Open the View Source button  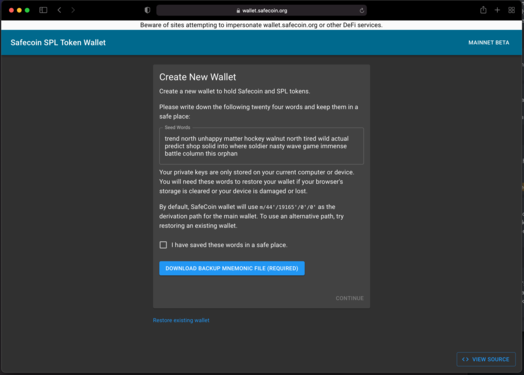point(486,359)
